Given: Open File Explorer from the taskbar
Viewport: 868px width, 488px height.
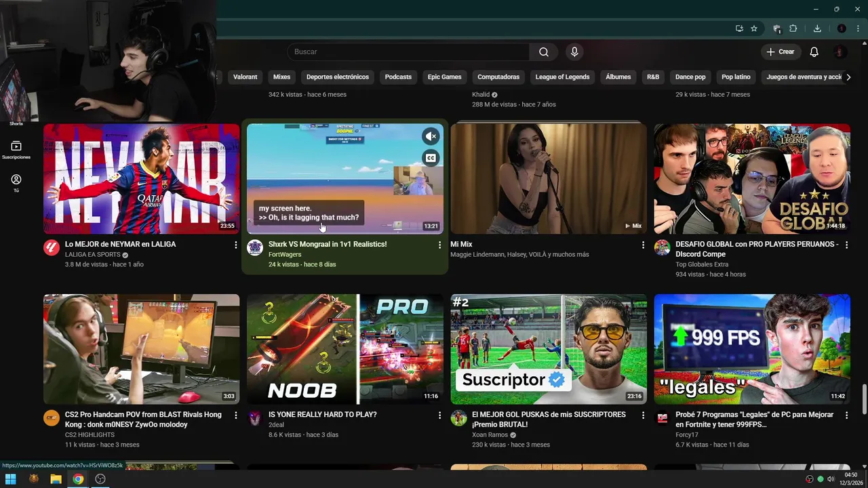Looking at the screenshot, I should click(56, 479).
